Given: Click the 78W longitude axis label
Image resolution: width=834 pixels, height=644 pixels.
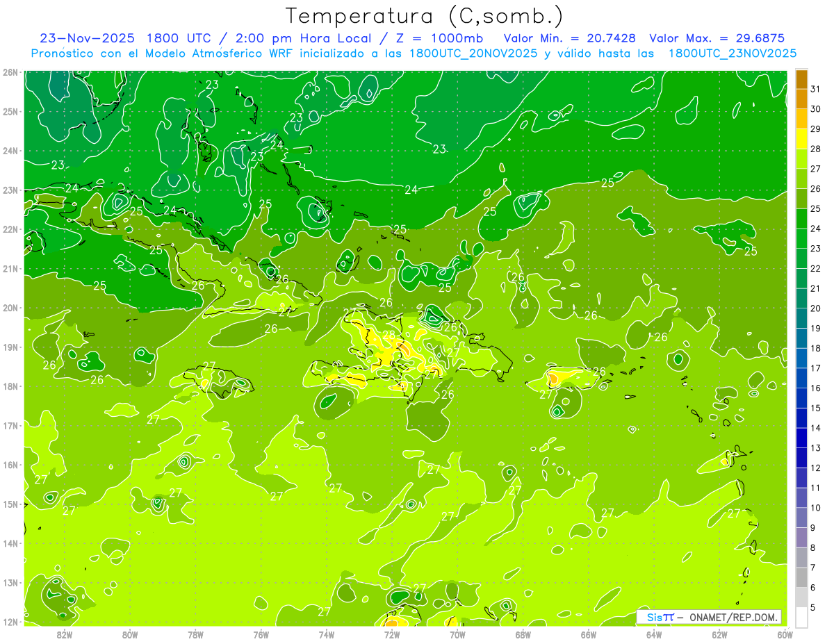Looking at the screenshot, I should 195,634.
